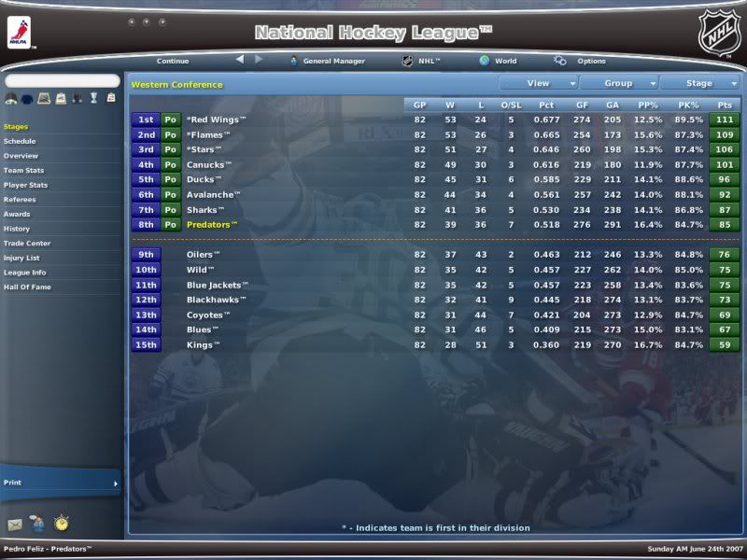
Task: Select Schedule in the sidebar
Action: point(20,142)
